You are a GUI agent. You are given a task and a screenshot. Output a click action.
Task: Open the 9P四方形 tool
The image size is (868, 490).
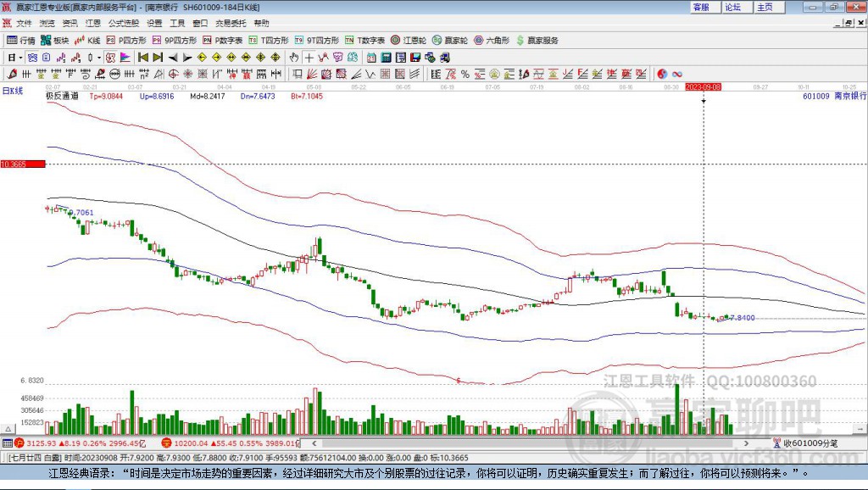tap(175, 41)
